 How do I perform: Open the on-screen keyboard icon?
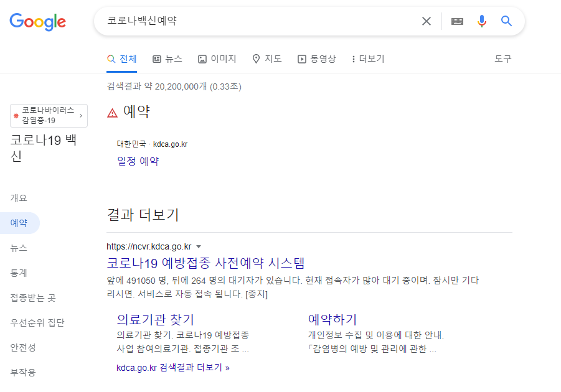[x=457, y=21]
